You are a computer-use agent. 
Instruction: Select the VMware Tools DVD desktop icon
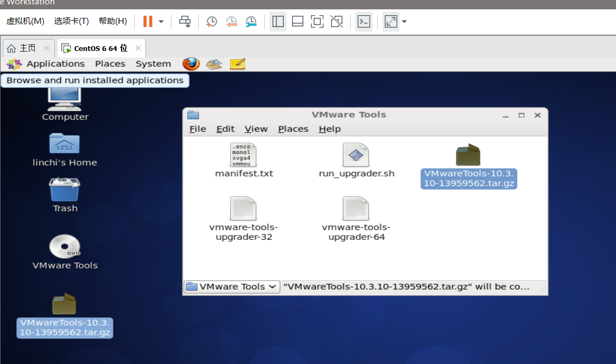(65, 252)
